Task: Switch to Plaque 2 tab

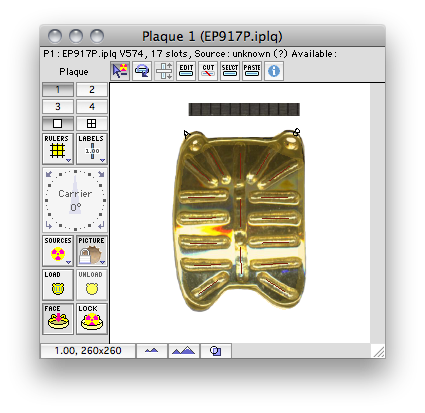Action: coord(92,90)
